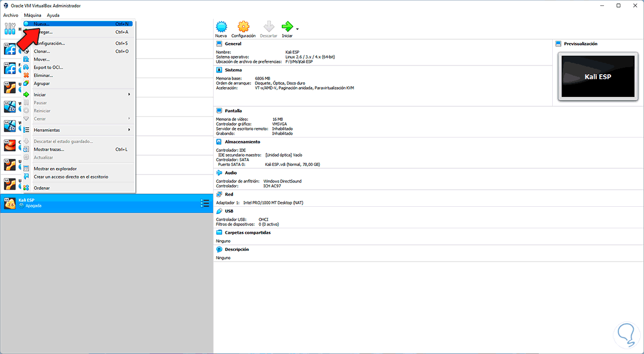The height and width of the screenshot is (354, 644).
Task: Choose Export to OCI... menu entry
Action: coord(78,67)
